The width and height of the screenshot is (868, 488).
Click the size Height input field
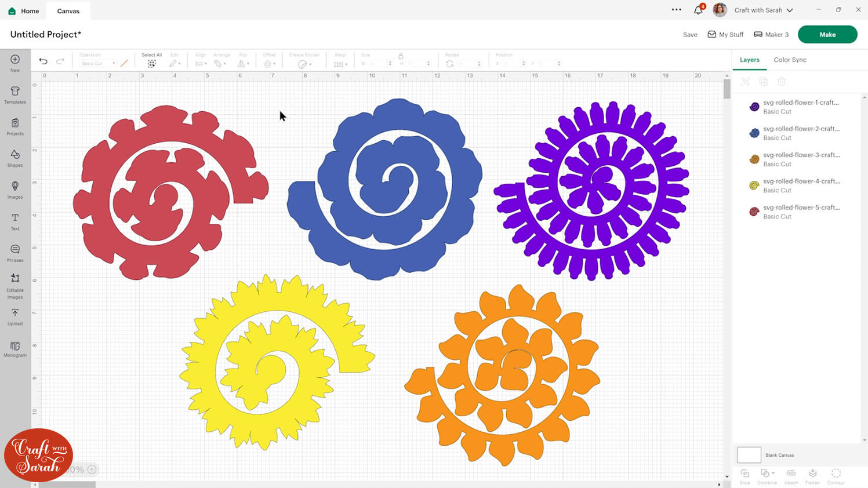417,64
